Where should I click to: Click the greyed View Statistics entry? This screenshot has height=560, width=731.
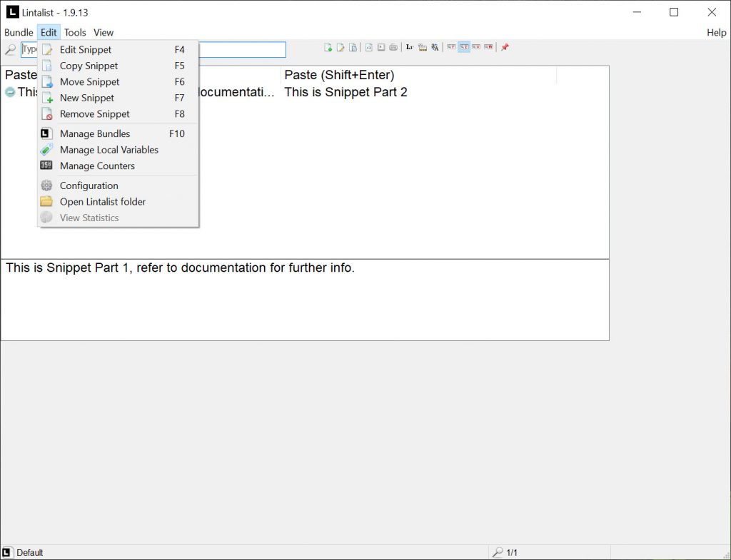[118, 218]
